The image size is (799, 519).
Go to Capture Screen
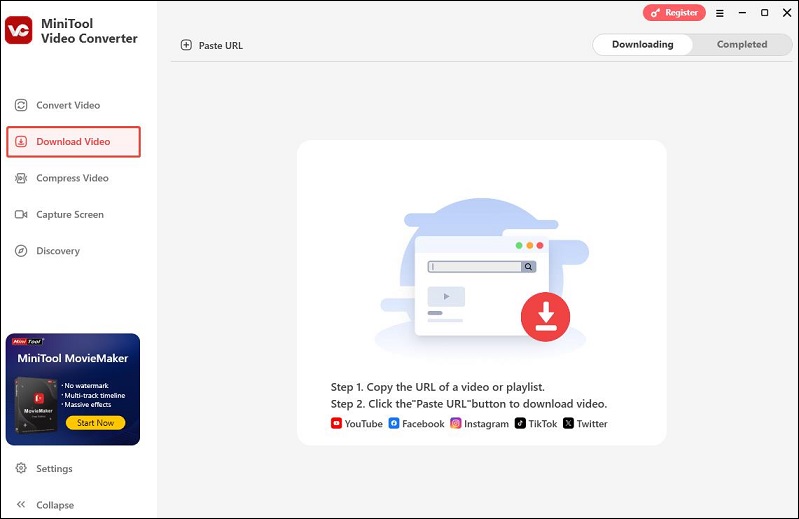[73, 214]
